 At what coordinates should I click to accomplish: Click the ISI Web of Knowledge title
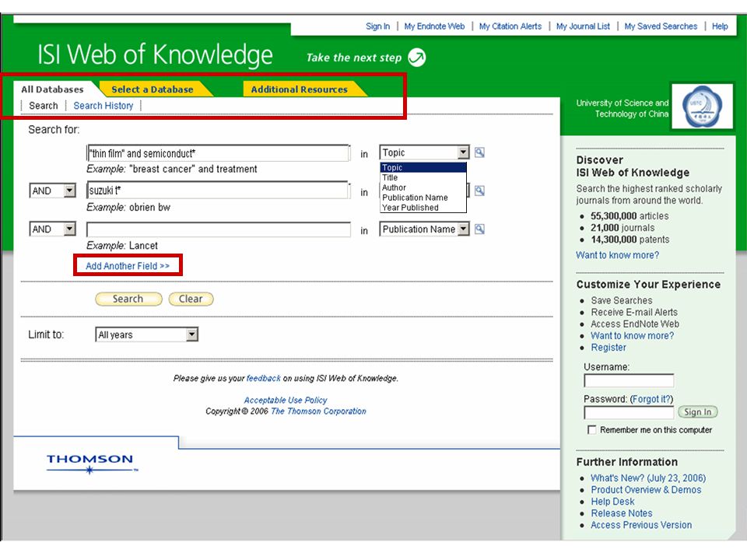[x=155, y=54]
